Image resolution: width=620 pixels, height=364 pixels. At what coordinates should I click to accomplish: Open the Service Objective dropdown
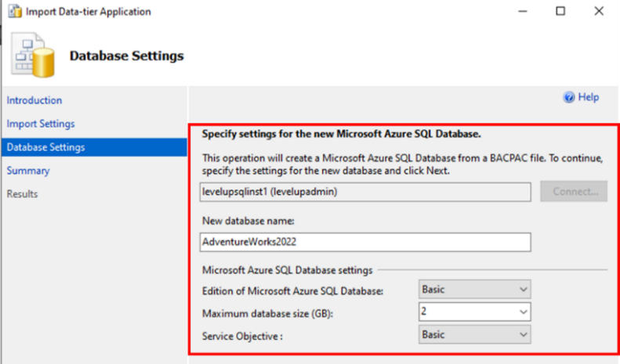click(x=524, y=335)
